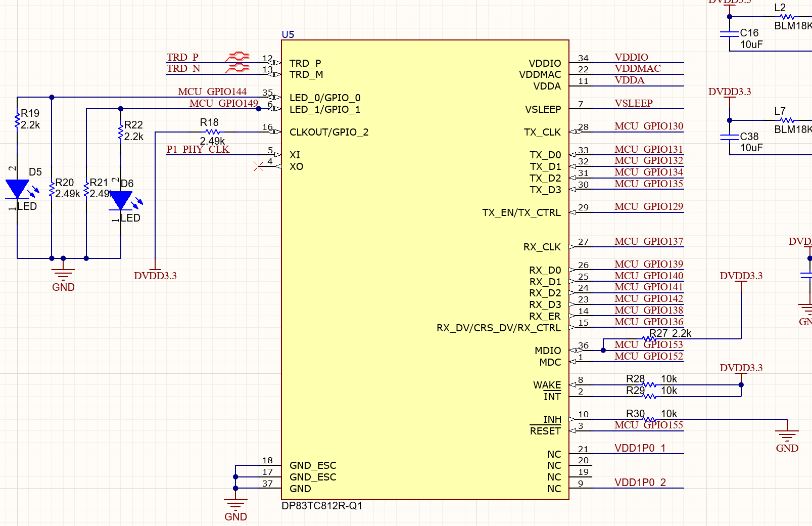Click the DVDD3.3 power port above R28

click(x=741, y=370)
